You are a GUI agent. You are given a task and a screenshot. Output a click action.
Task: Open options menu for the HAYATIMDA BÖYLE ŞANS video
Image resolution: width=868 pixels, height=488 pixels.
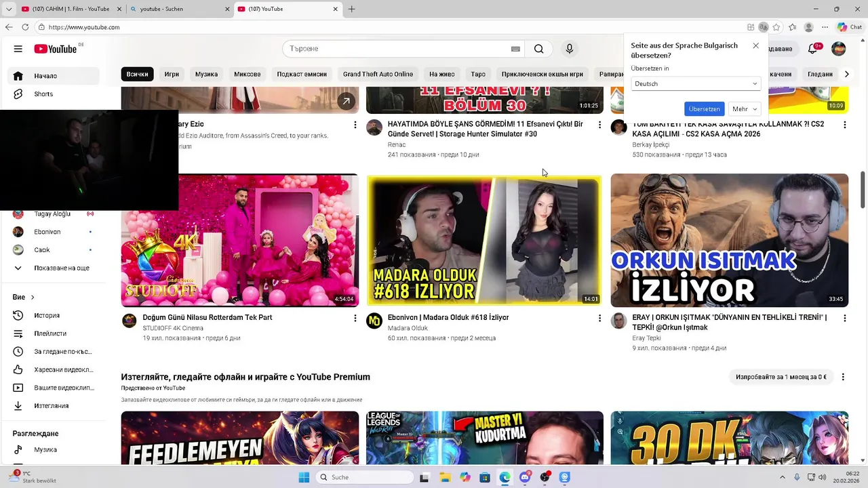(599, 125)
